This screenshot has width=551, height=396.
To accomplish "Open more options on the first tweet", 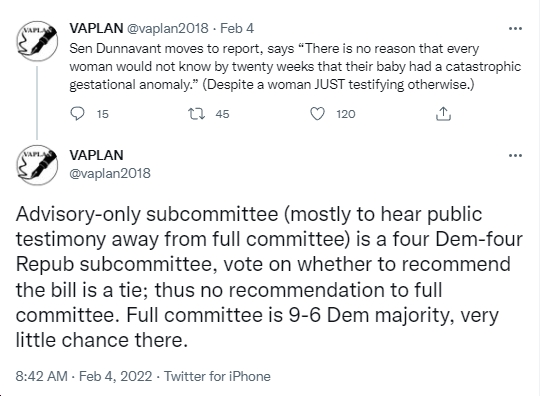I will point(515,28).
